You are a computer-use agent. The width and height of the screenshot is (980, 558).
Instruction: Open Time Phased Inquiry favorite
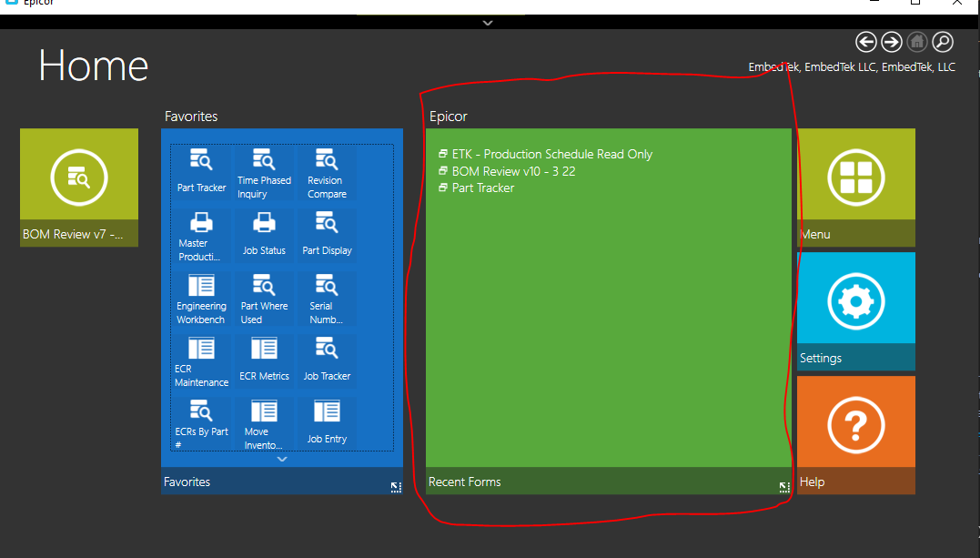coord(264,173)
